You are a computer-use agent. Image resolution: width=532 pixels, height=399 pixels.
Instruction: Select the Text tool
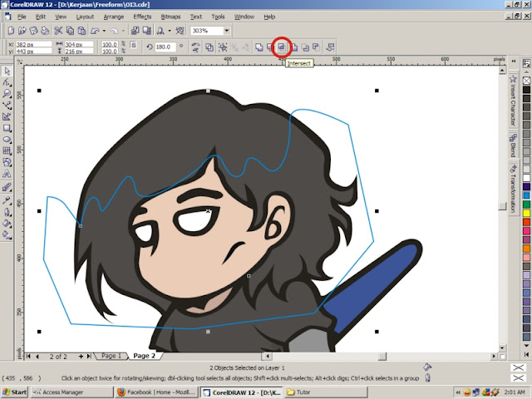7,174
